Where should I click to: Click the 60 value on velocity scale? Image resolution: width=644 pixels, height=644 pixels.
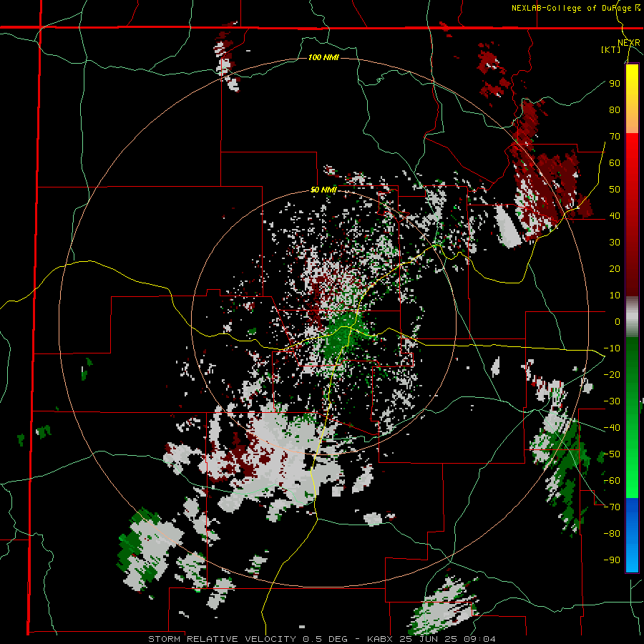[x=615, y=163]
